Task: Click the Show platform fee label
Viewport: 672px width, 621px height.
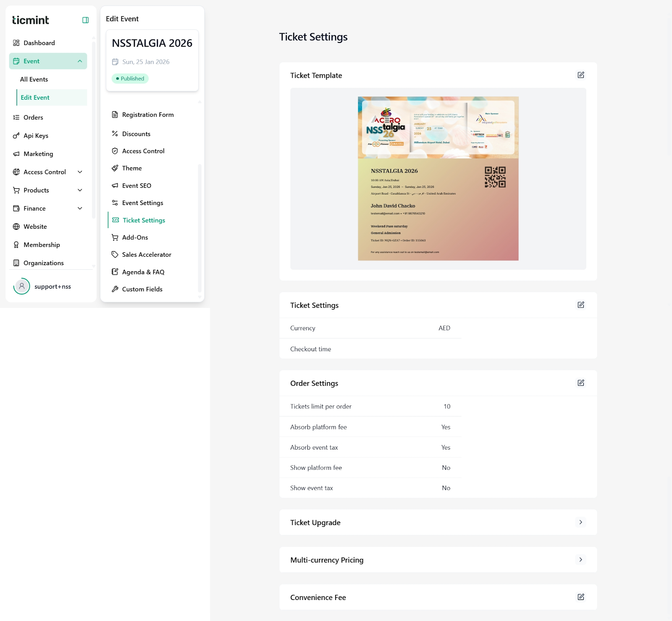Action: (316, 468)
